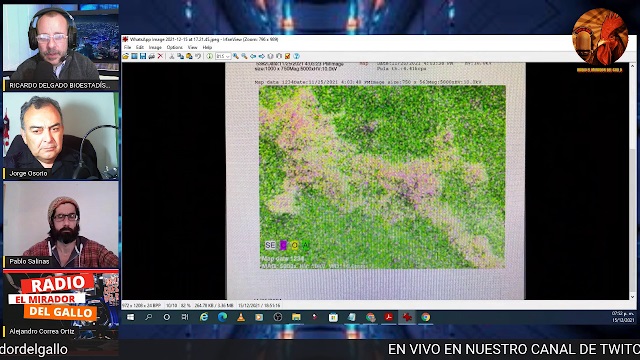Click the Print icon in toolbar
This screenshot has width=640, height=360.
click(151, 56)
